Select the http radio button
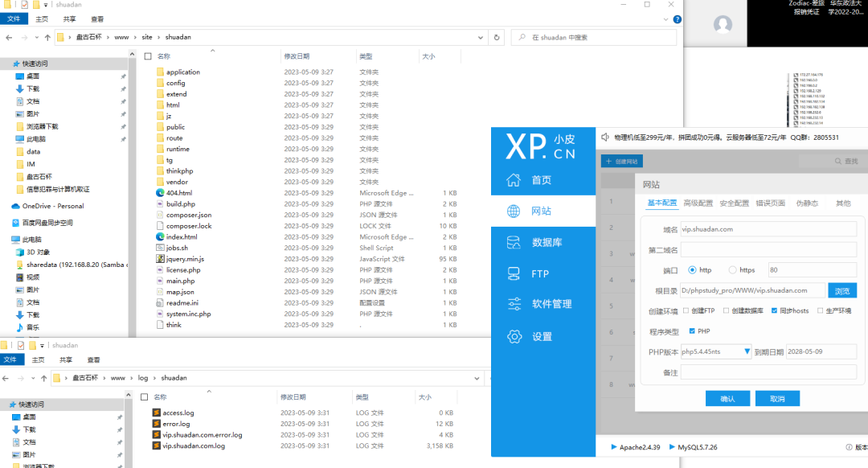This screenshot has height=468, width=868. [692, 269]
